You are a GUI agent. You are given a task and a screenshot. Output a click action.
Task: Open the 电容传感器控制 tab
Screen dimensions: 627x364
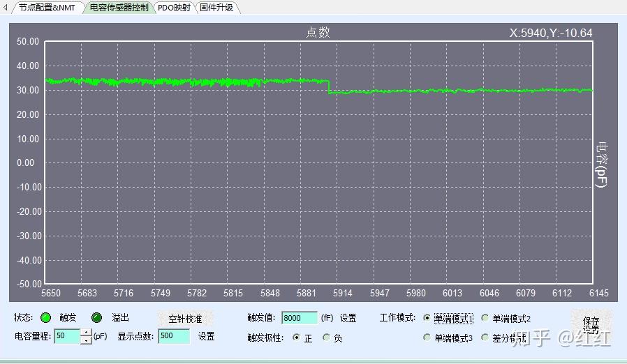pos(119,8)
